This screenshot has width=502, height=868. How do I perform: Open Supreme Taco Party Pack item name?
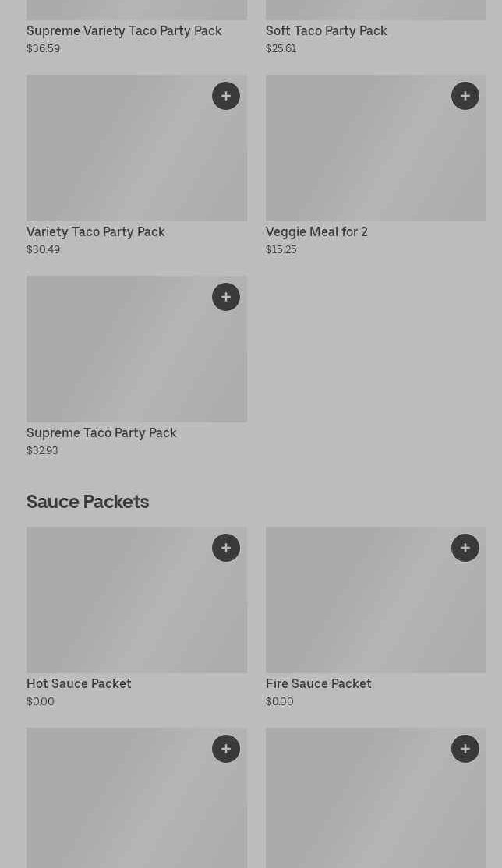(101, 433)
